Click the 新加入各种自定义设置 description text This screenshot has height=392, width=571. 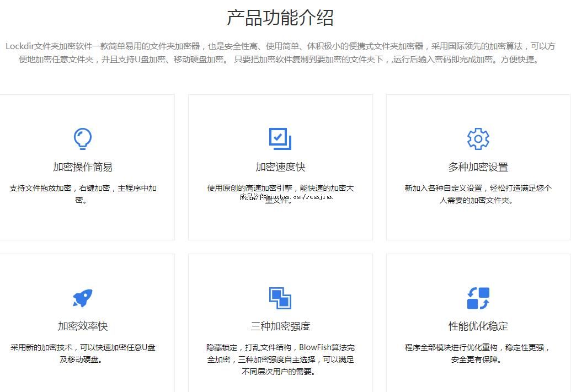pyautogui.click(x=478, y=188)
